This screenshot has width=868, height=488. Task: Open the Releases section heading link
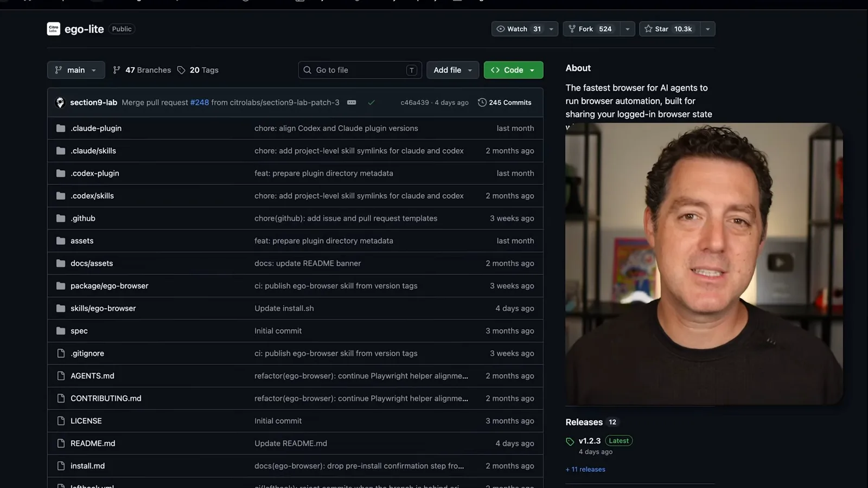(584, 422)
